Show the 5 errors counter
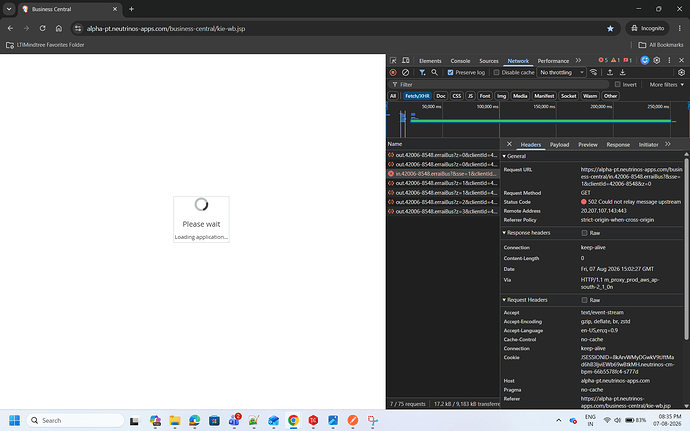Screen dimensions: 690x431 click(x=602, y=60)
